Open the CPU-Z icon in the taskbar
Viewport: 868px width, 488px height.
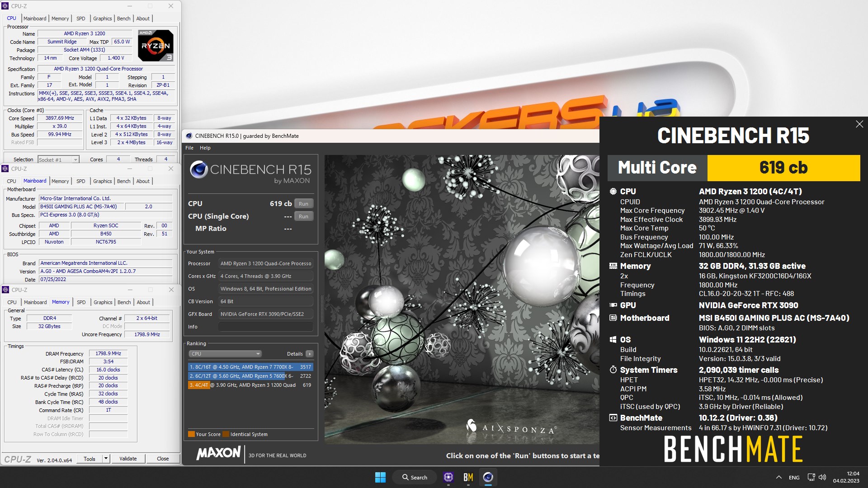coord(448,477)
